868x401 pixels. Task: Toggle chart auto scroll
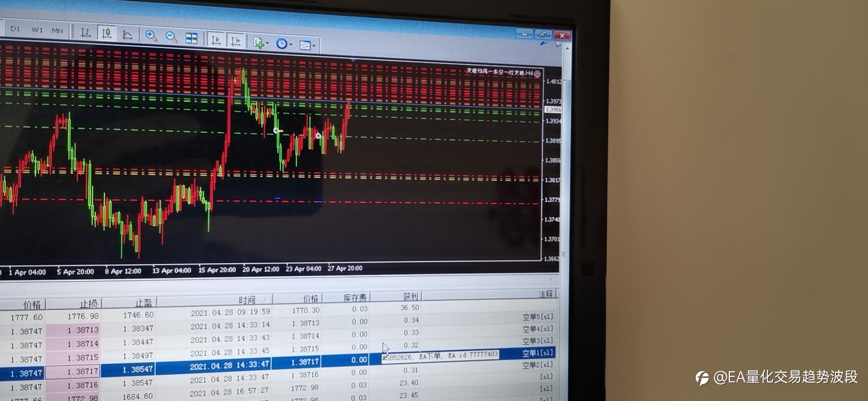[x=216, y=40]
